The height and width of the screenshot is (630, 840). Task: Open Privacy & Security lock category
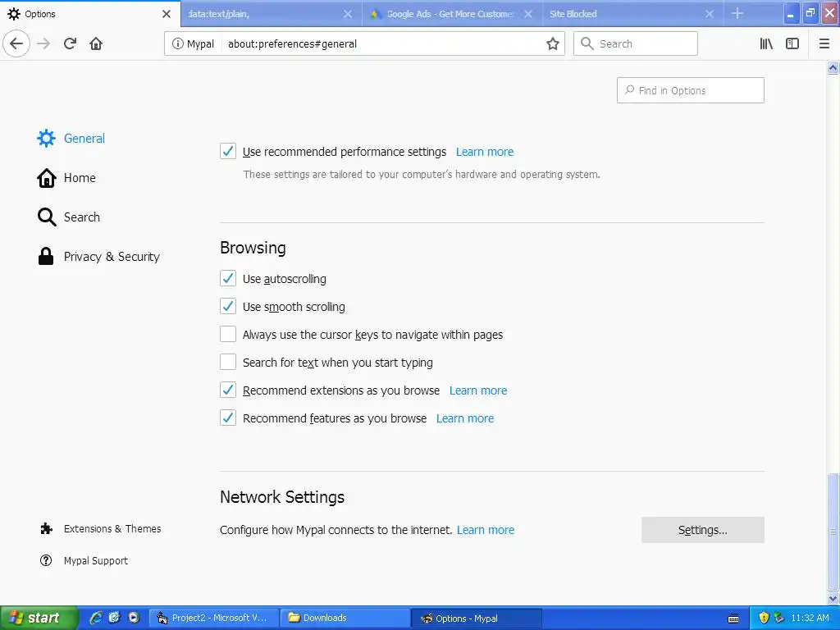click(98, 257)
